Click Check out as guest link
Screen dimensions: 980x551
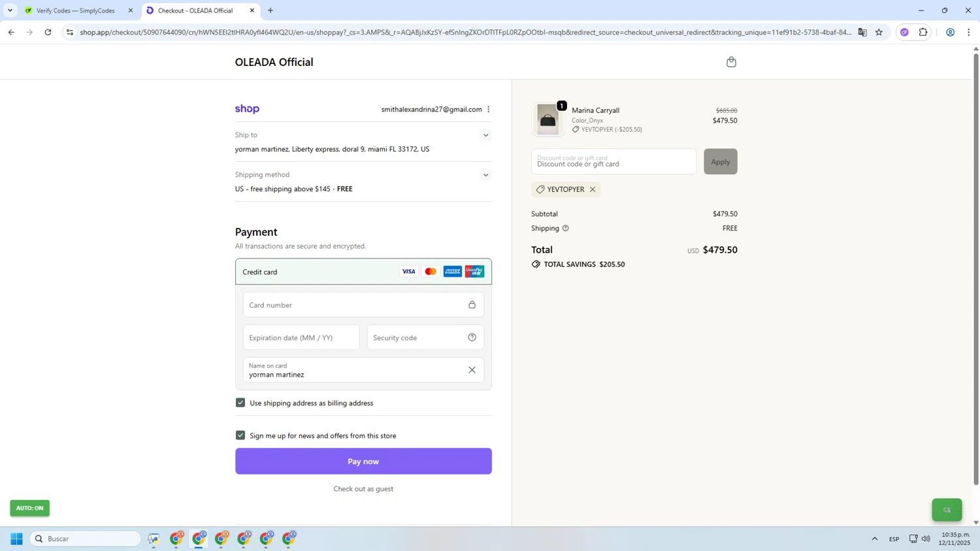363,489
